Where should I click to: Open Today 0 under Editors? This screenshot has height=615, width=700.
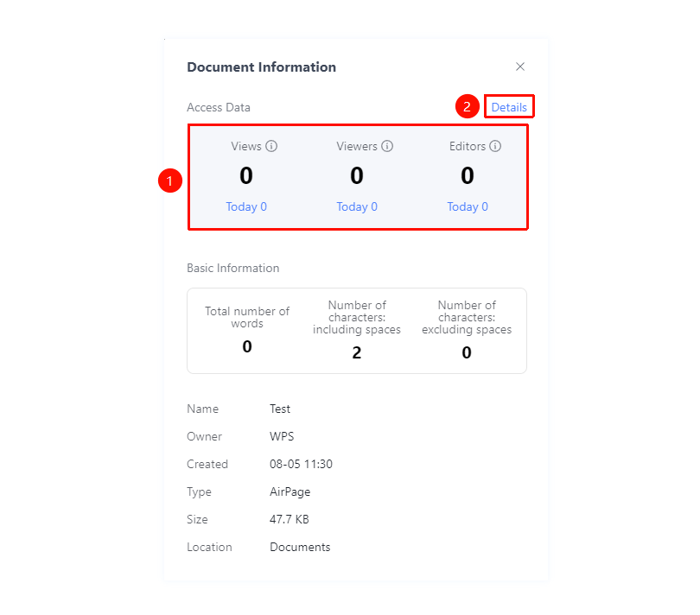(x=468, y=206)
